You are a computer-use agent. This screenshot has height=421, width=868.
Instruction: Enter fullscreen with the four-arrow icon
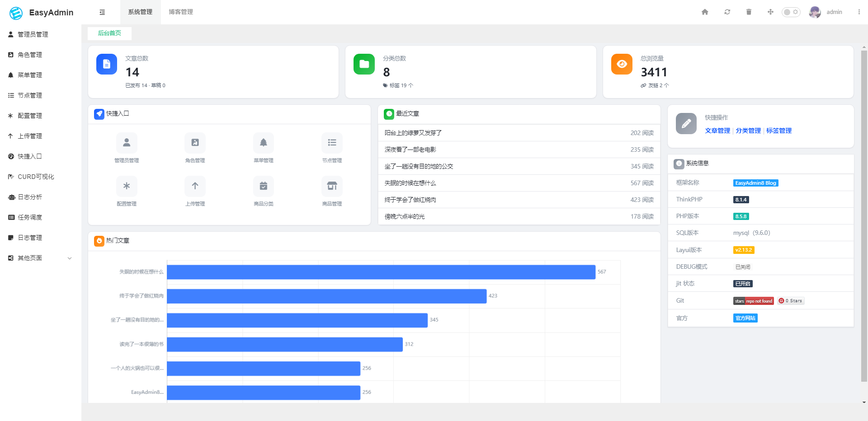click(x=770, y=12)
